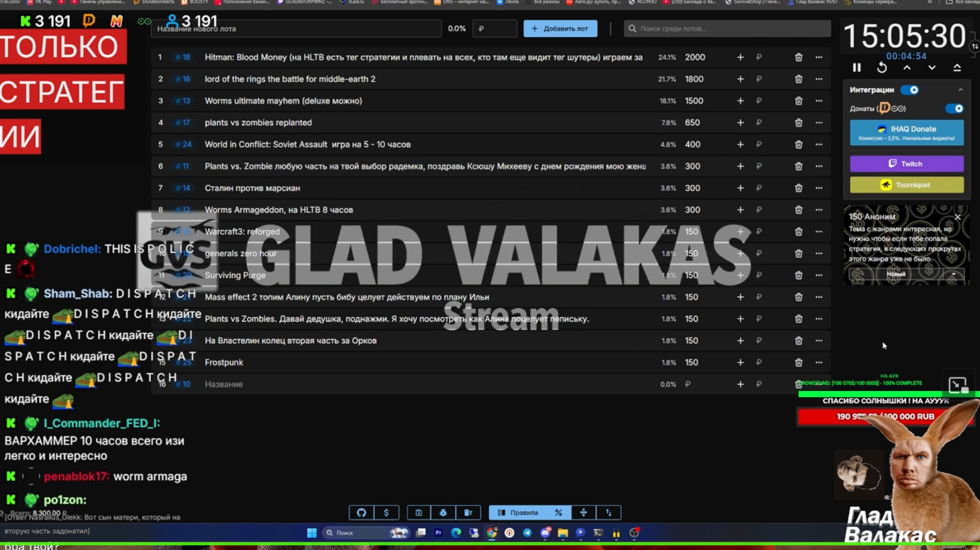Image resolution: width=980 pixels, height=550 pixels.
Task: Open more options for Сталин против марсиан lot
Action: pyautogui.click(x=819, y=188)
